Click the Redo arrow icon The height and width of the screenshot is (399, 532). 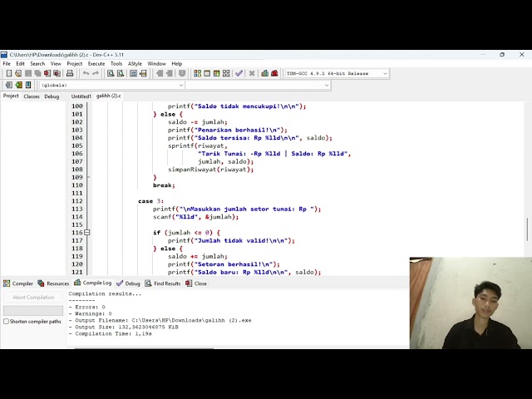(x=96, y=73)
